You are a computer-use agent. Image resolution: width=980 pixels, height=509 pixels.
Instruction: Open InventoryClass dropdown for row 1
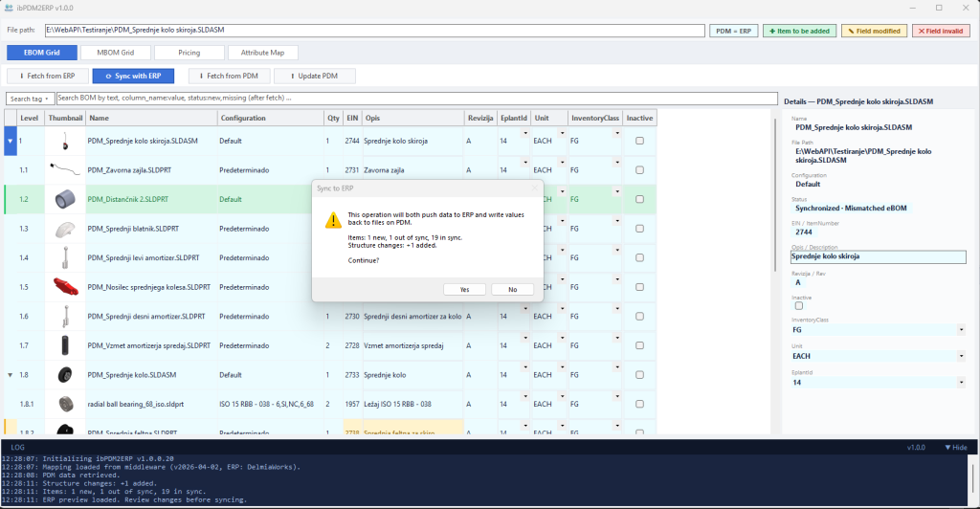617,134
